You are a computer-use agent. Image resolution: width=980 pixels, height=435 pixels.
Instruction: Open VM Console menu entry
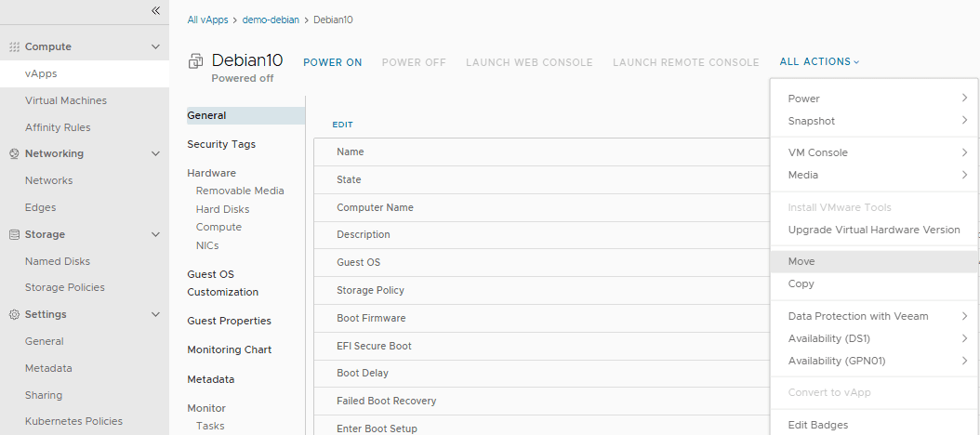click(874, 152)
